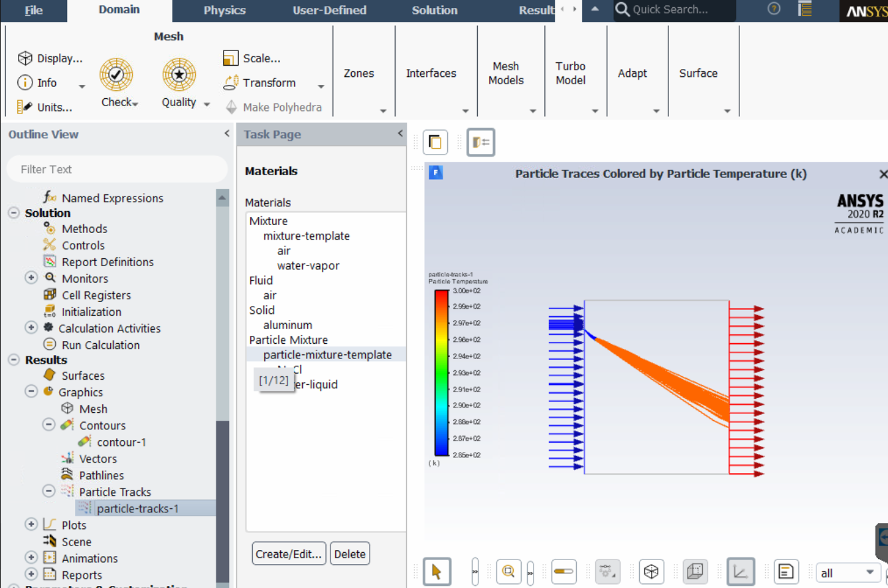This screenshot has height=588, width=888.
Task: Expand the Plots tree node
Action: click(31, 525)
